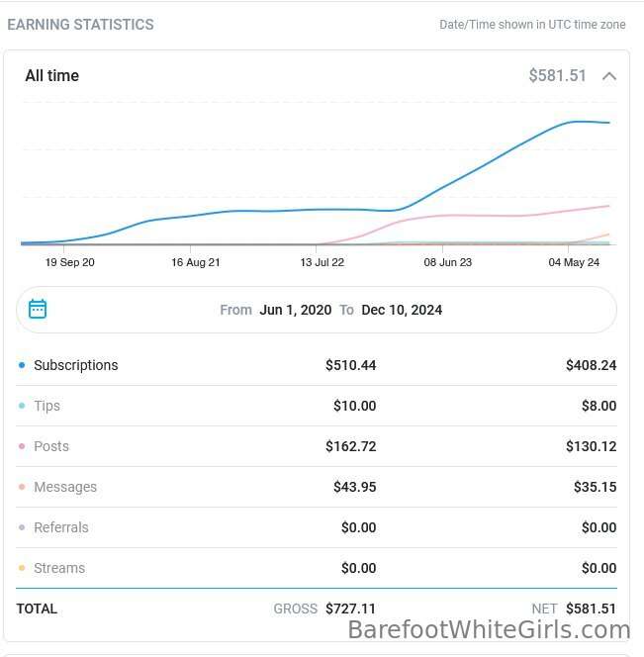This screenshot has width=644, height=657.
Task: Toggle Streams series visibility
Action: tap(59, 568)
